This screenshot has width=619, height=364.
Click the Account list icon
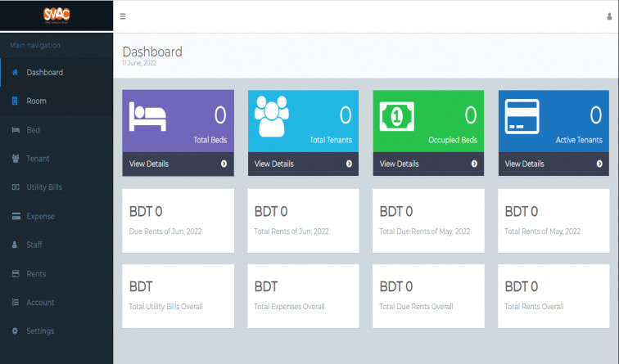coord(16,303)
